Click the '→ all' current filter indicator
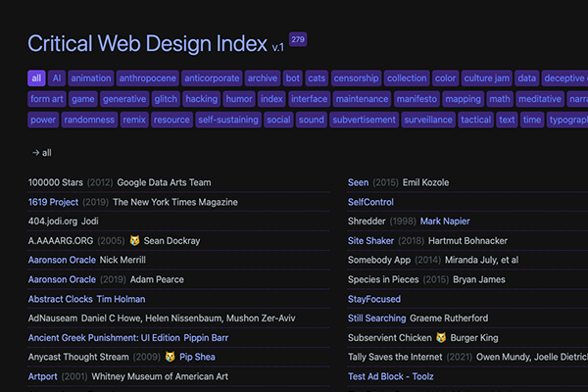 [x=41, y=153]
